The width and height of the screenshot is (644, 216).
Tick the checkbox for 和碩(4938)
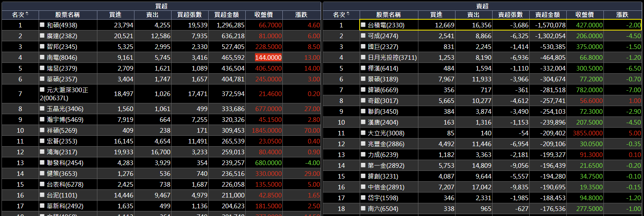click(42, 25)
